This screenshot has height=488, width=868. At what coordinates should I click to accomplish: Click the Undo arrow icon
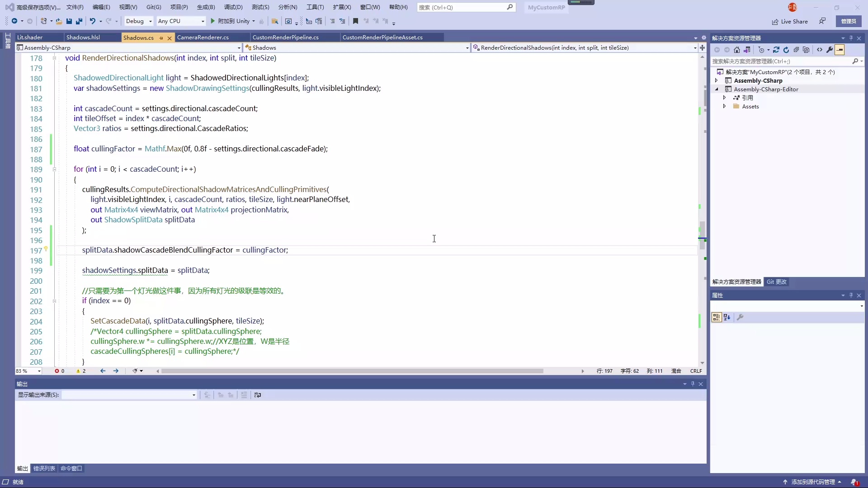92,21
